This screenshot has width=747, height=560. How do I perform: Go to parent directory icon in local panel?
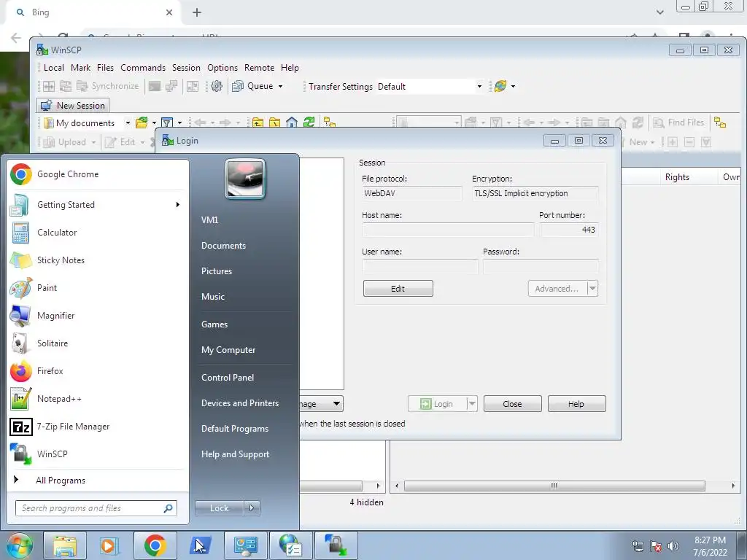click(258, 122)
